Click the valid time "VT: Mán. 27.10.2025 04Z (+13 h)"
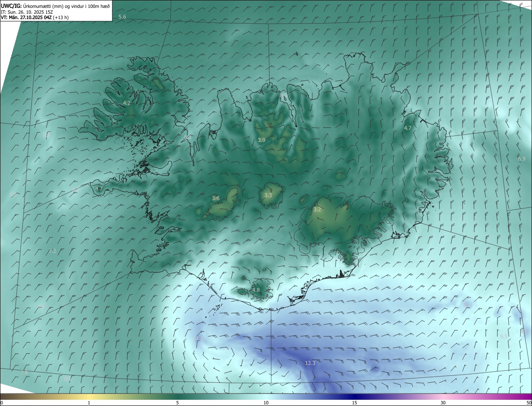Image resolution: width=532 pixels, height=406 pixels. [x=34, y=17]
